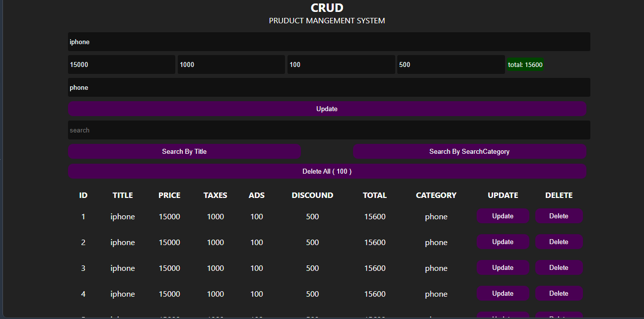Click the ads field showing 100
The height and width of the screenshot is (319, 644).
tap(341, 64)
